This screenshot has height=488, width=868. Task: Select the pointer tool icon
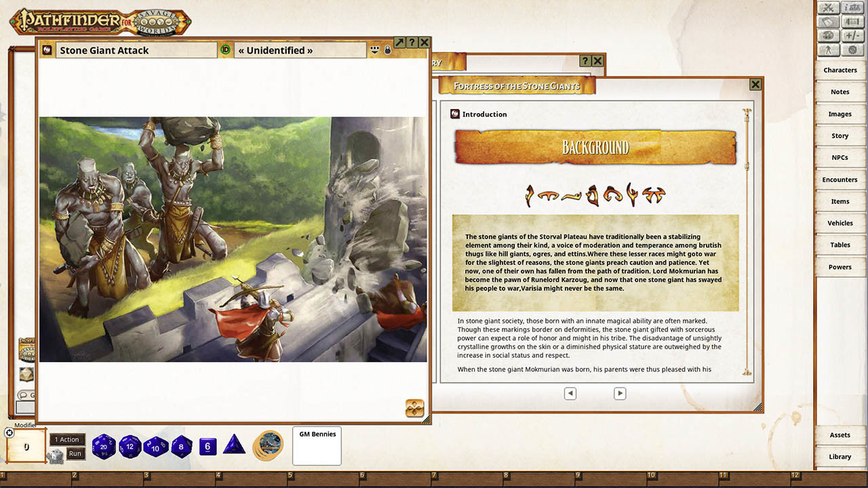(x=829, y=49)
